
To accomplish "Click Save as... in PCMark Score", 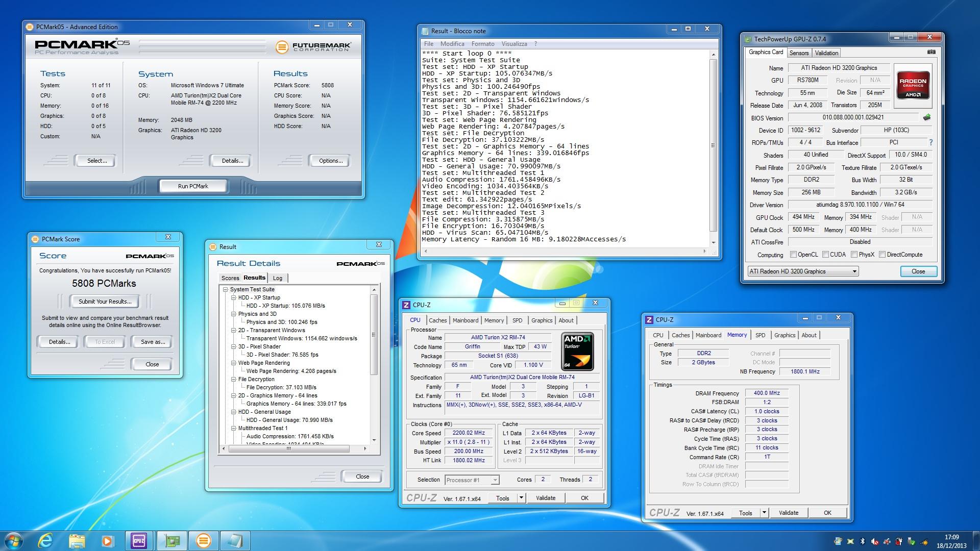I will [x=153, y=342].
